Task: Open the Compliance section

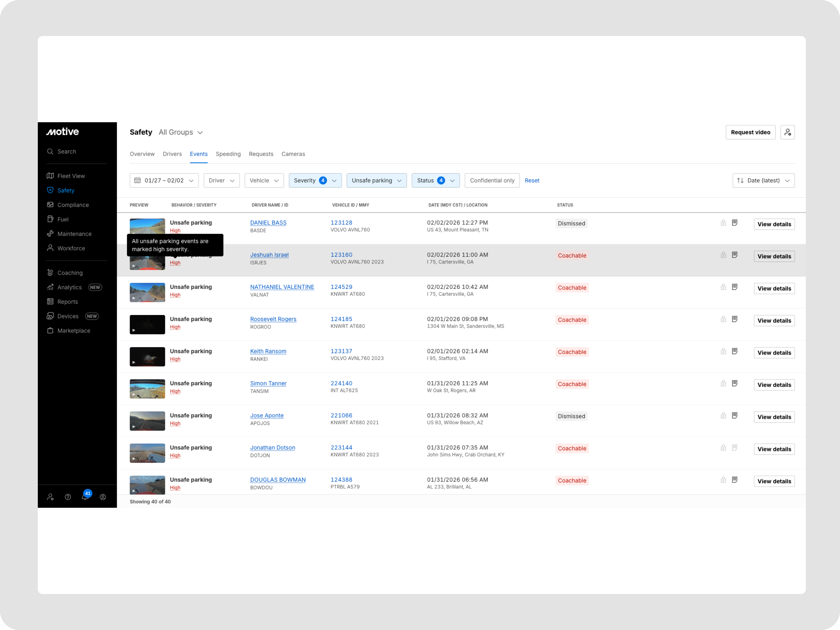Action: click(x=73, y=205)
